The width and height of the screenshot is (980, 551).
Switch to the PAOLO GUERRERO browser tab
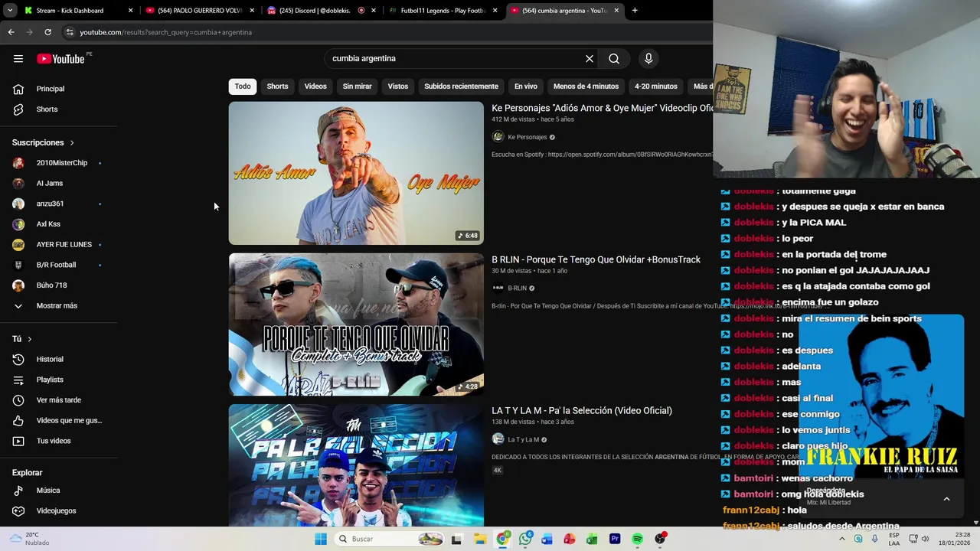[199, 11]
